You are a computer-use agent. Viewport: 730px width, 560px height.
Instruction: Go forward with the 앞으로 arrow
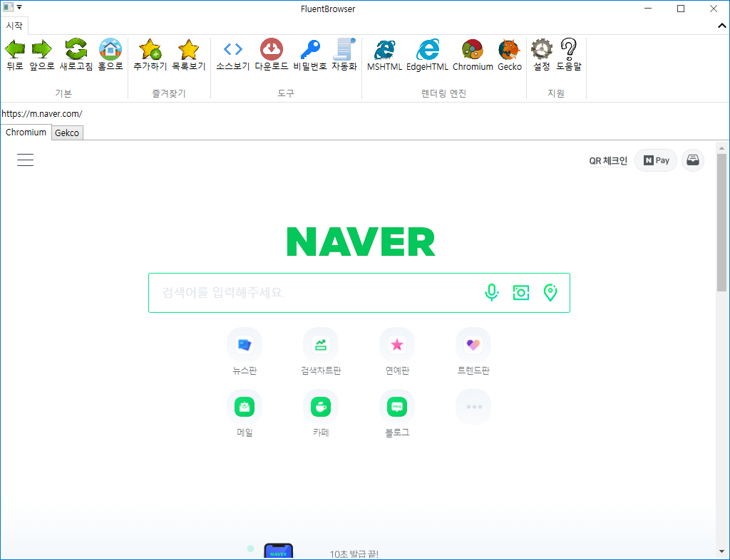42,54
